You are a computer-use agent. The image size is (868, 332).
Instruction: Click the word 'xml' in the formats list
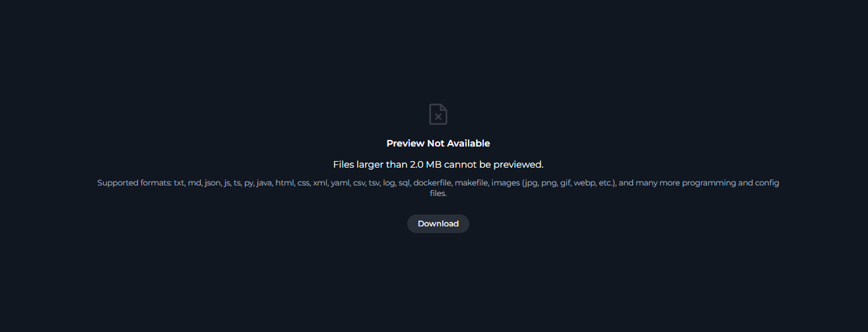pos(320,183)
